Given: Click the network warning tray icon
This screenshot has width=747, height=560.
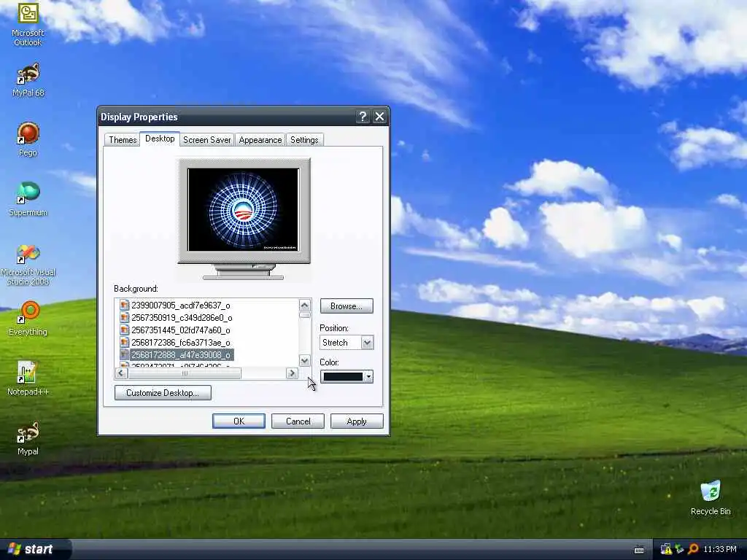Looking at the screenshot, I should point(666,549).
